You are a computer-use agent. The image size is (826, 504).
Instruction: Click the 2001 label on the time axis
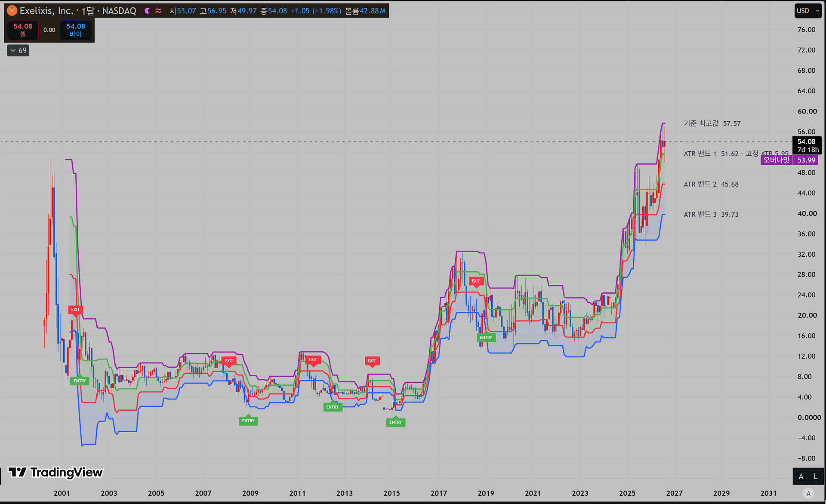(x=62, y=493)
